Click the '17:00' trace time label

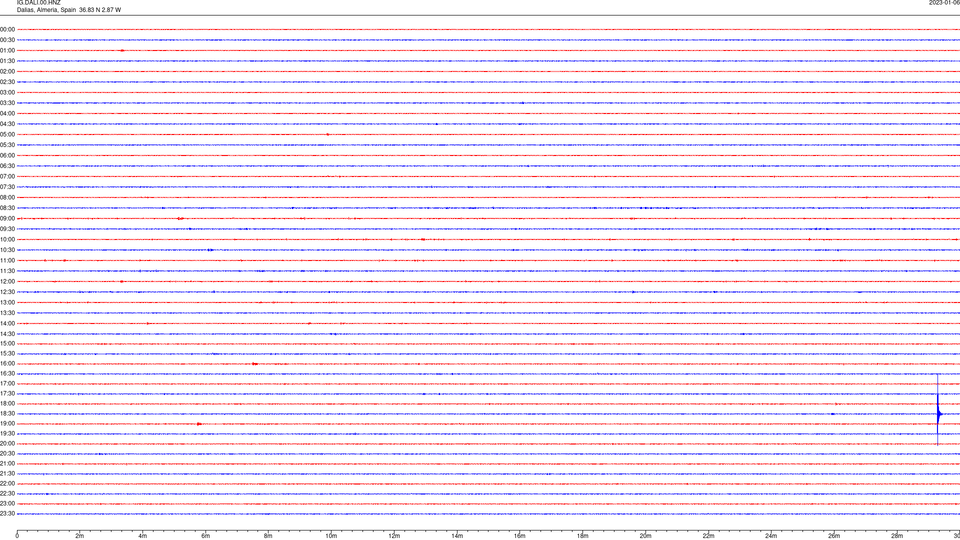[7, 384]
